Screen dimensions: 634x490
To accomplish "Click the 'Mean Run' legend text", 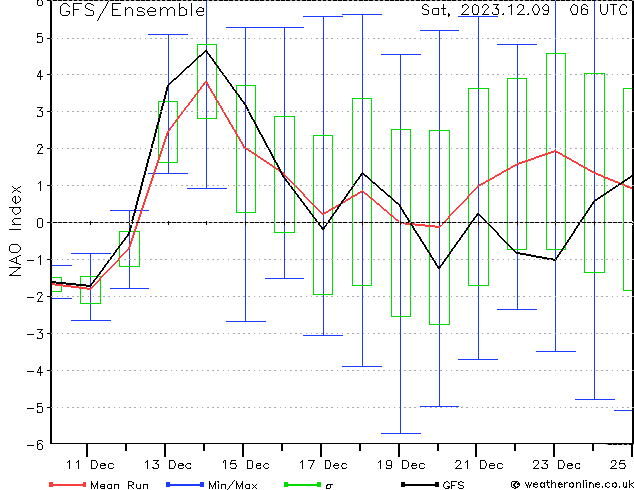I will [x=119, y=485].
